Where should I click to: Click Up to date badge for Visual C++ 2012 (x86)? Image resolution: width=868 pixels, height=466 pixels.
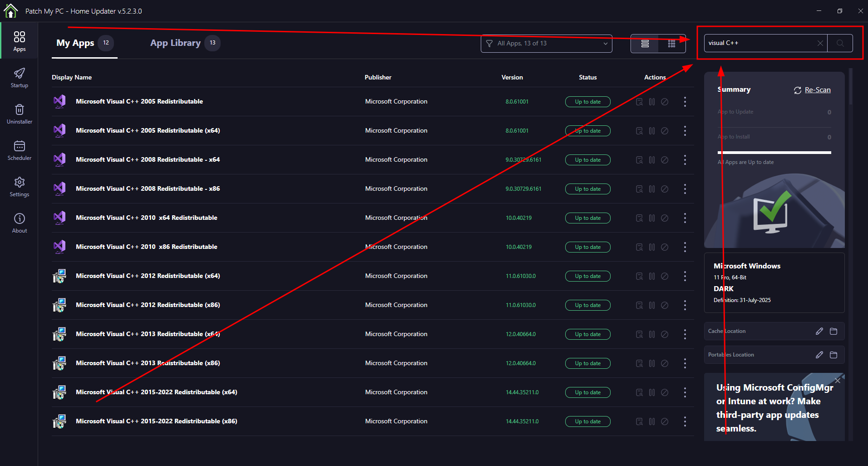tap(587, 305)
